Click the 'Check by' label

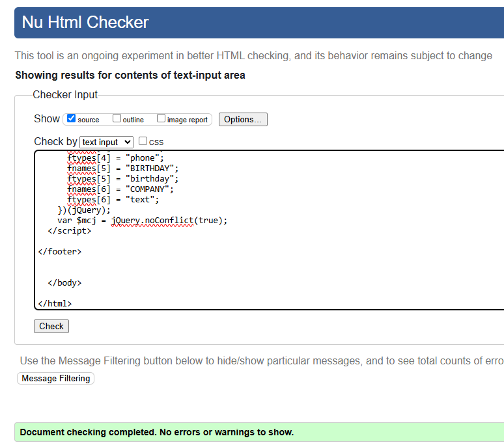point(55,142)
